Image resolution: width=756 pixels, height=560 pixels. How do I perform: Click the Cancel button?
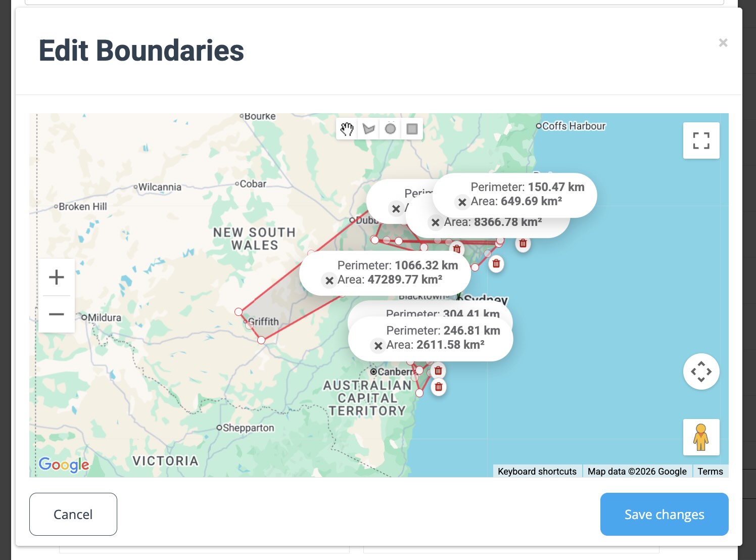coord(73,514)
